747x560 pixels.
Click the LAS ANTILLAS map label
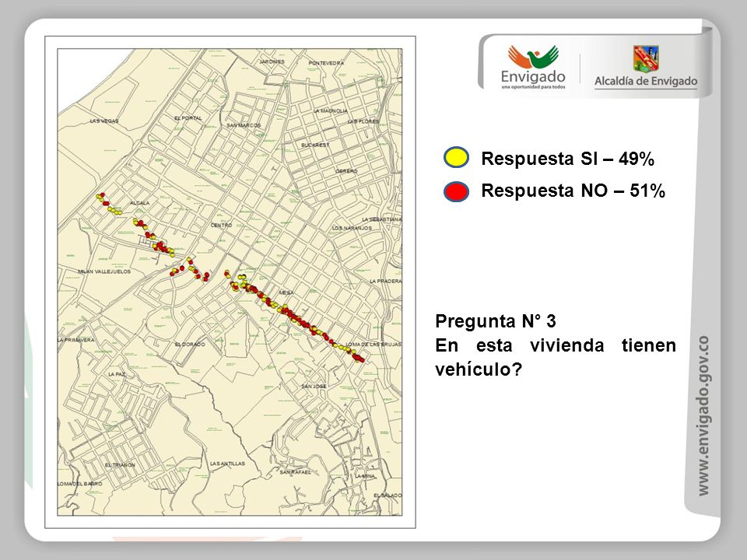coord(227,464)
